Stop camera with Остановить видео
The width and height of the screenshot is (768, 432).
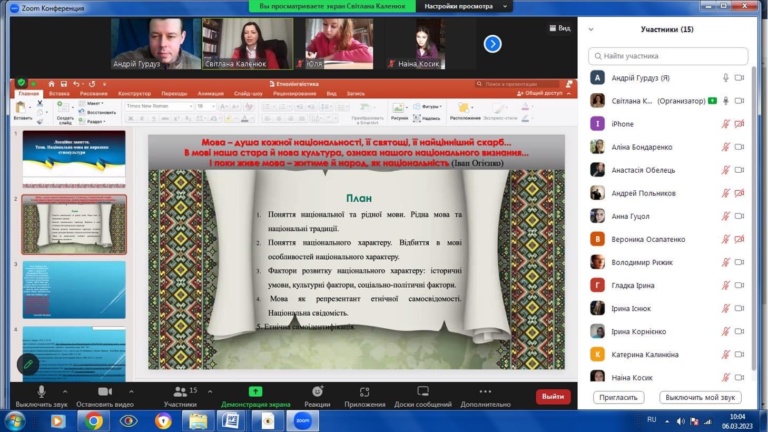[x=105, y=391]
